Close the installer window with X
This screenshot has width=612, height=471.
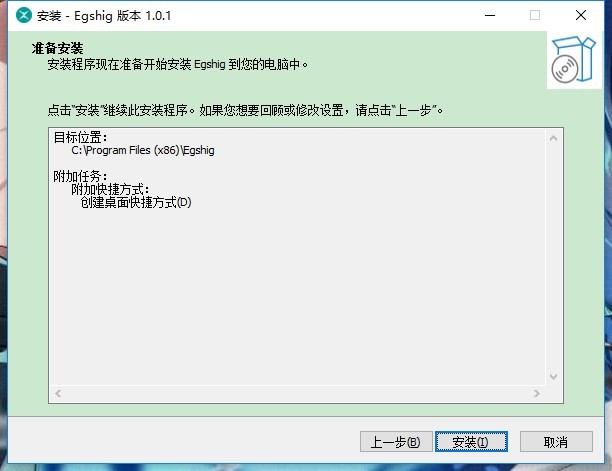click(x=581, y=16)
